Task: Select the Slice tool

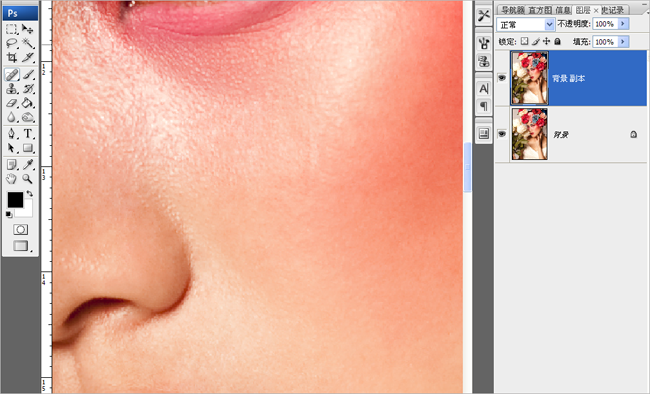Action: point(28,57)
